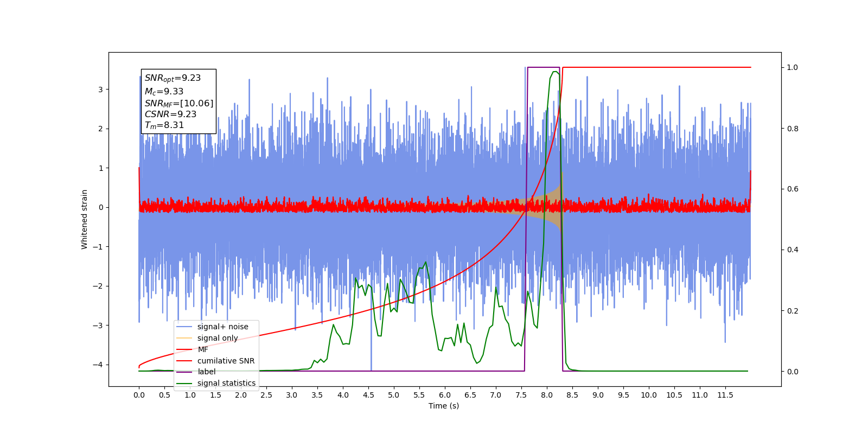Image resolution: width=868 pixels, height=434 pixels.
Task: Click the 7.5 tick on the time axis
Action: click(521, 395)
